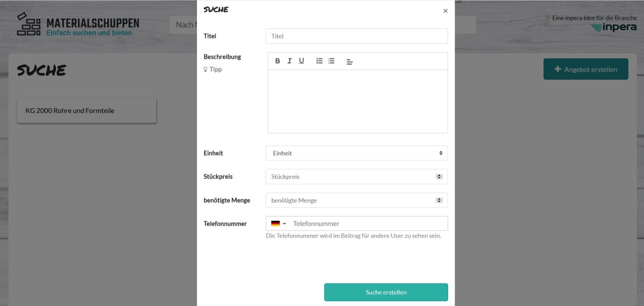
Task: Open the Einheit dropdown
Action: pyautogui.click(x=357, y=153)
